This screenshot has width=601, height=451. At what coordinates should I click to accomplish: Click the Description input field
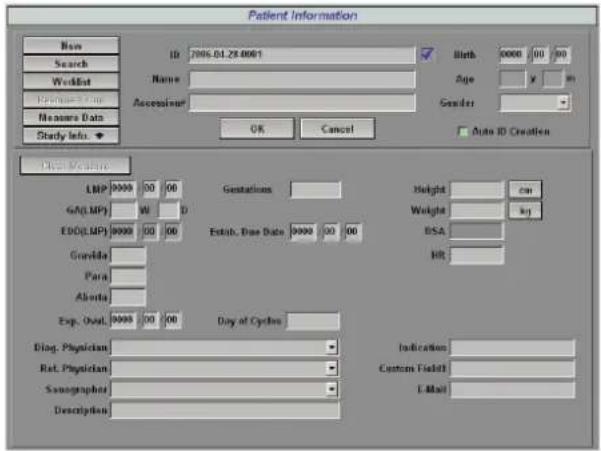pos(225,410)
